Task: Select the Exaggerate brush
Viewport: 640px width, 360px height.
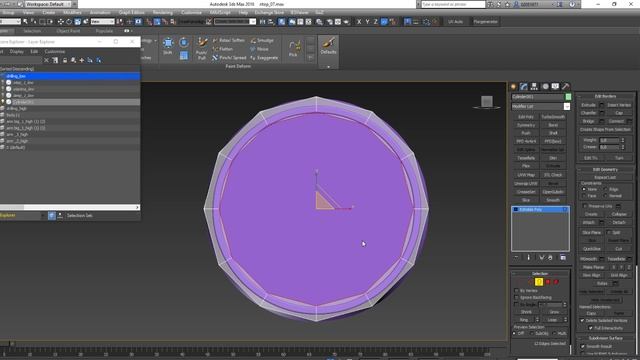Action: (x=264, y=58)
